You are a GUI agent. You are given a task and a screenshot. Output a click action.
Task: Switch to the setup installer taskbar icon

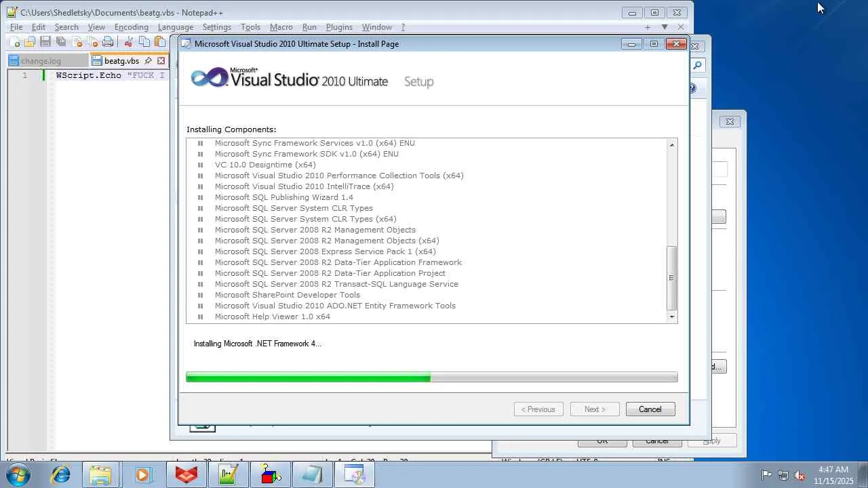(355, 475)
